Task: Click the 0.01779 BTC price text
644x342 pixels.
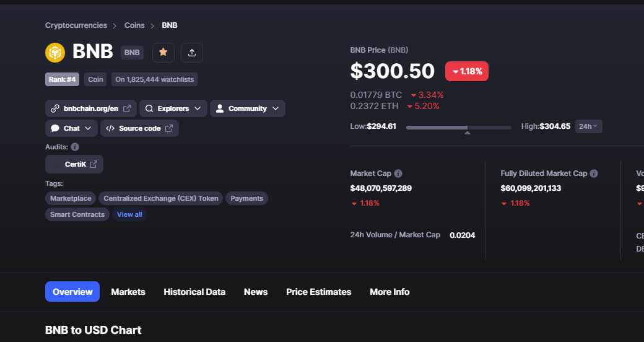Action: pos(376,95)
